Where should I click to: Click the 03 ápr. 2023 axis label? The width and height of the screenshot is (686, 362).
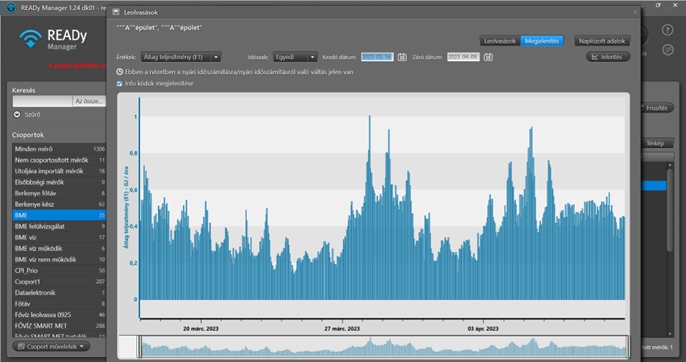tap(483, 329)
